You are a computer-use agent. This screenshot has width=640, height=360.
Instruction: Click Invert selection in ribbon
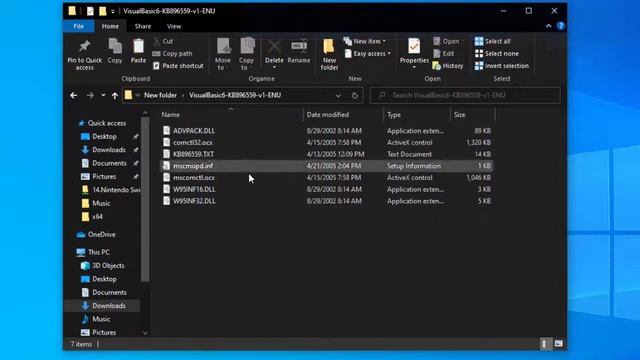click(x=501, y=66)
